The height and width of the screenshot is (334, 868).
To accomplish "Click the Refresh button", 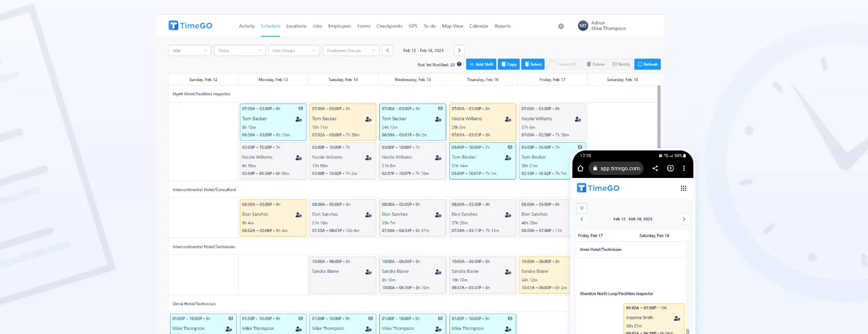I will pyautogui.click(x=647, y=64).
